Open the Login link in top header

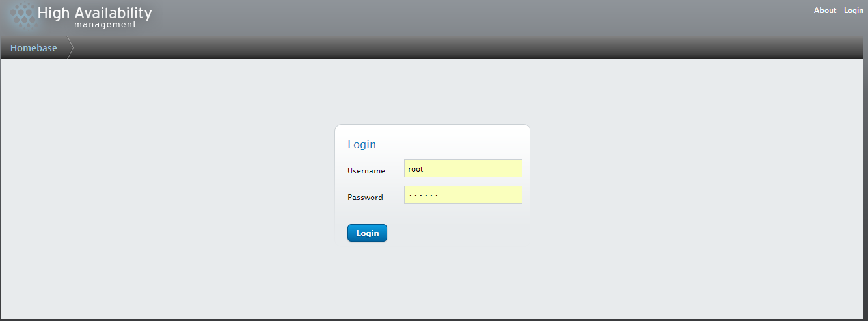coord(853,10)
